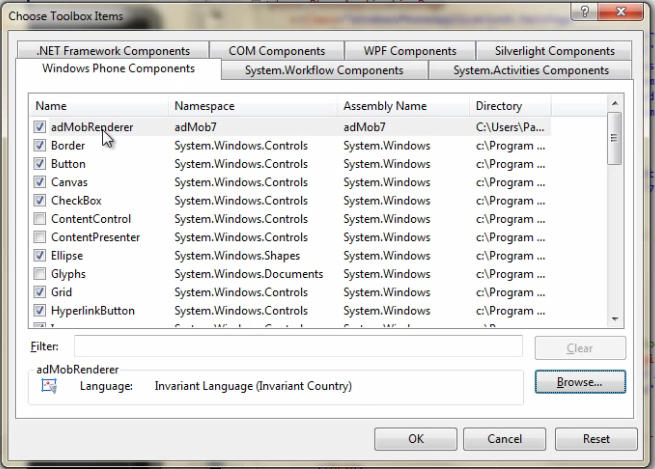The image size is (655, 469).
Task: Click the System.Windows.Shapes namespace cell
Action: point(237,256)
